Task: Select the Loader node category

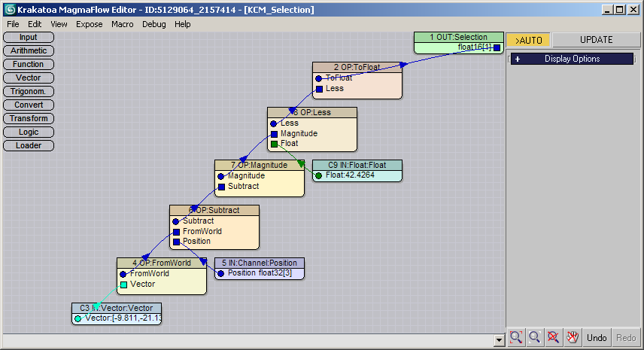Action: point(29,146)
